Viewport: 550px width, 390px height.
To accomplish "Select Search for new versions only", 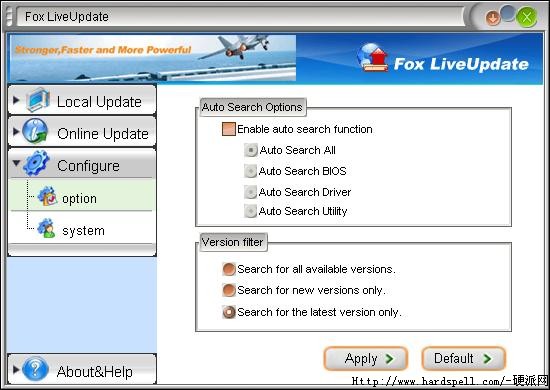I will [229, 290].
